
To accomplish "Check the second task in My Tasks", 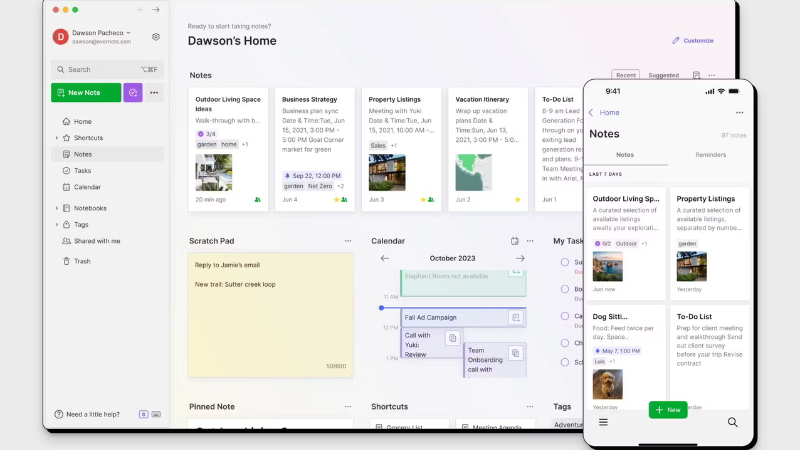I will pyautogui.click(x=565, y=289).
